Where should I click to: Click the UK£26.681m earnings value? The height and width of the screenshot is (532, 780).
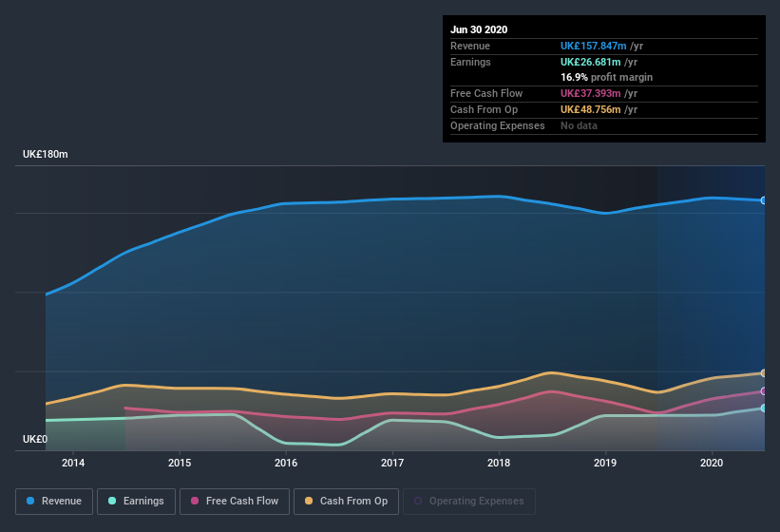591,62
